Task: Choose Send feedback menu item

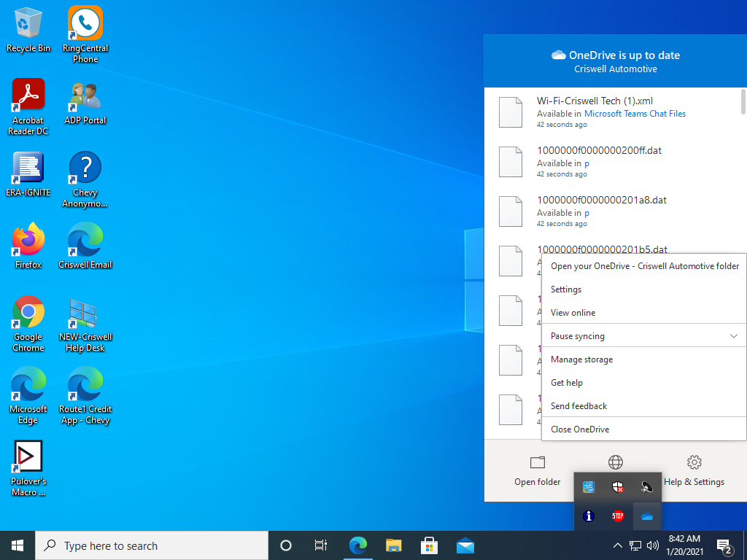Action: [x=644, y=406]
